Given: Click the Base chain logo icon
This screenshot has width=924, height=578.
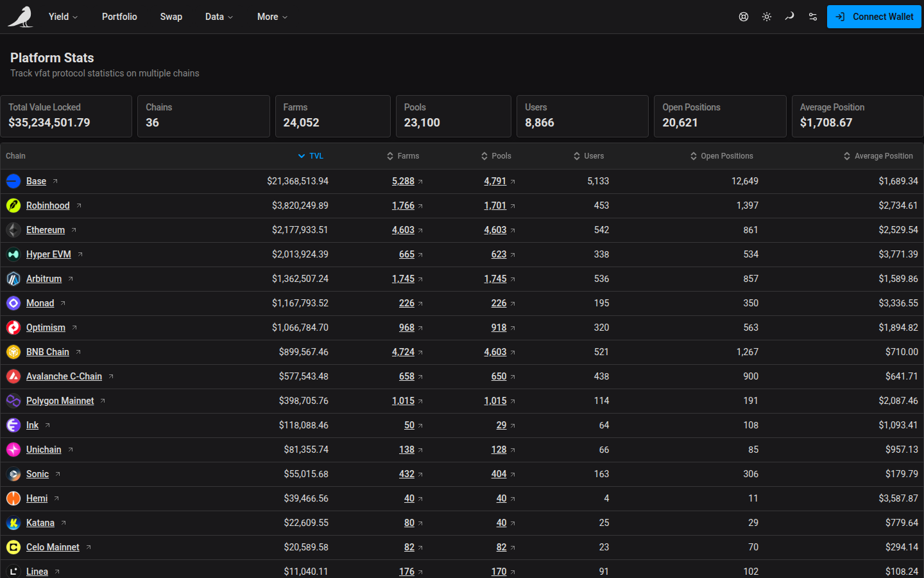Looking at the screenshot, I should point(13,181).
